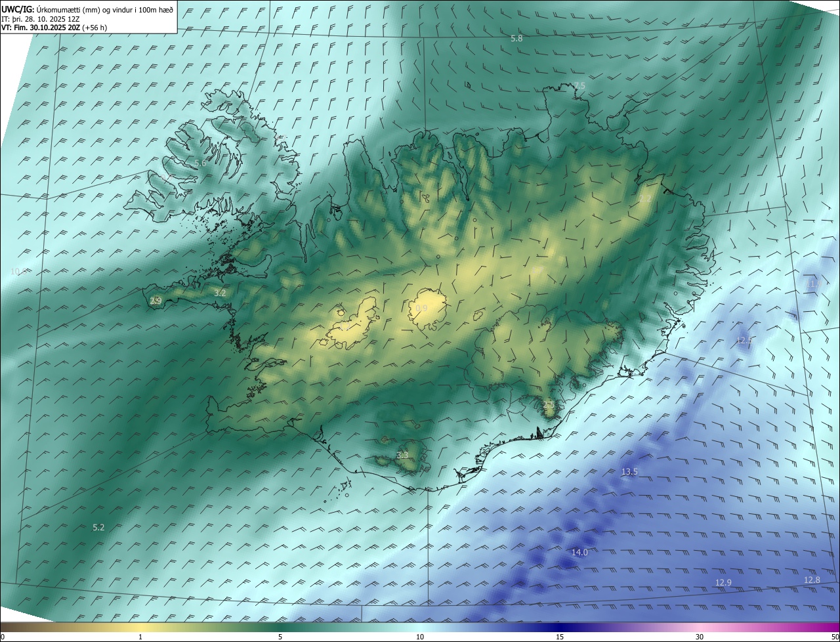840x642 pixels.
Task: Click the 10.0 value label on the map
Action: pyautogui.click(x=19, y=271)
